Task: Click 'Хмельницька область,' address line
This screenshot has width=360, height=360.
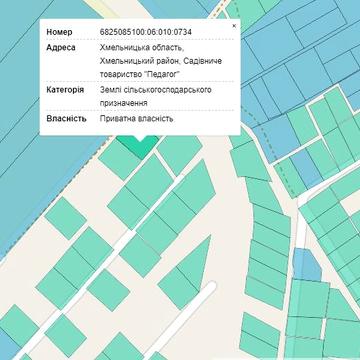Action: tap(142, 48)
